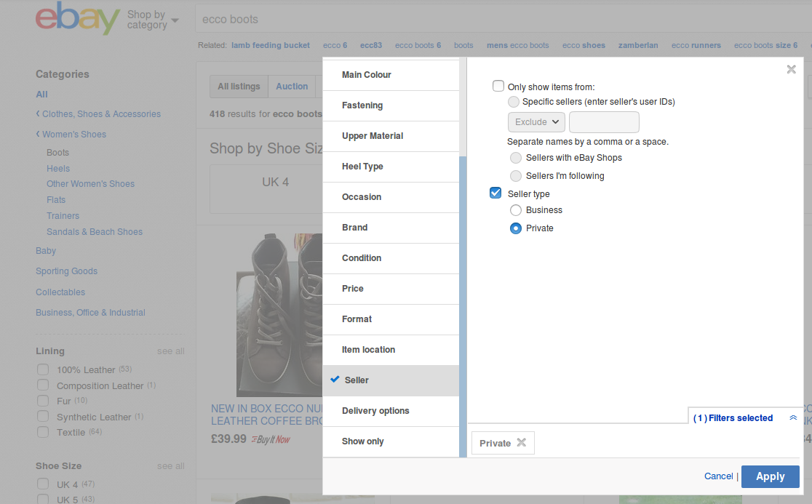
Task: Click the seller user IDs text field
Action: pyautogui.click(x=604, y=122)
